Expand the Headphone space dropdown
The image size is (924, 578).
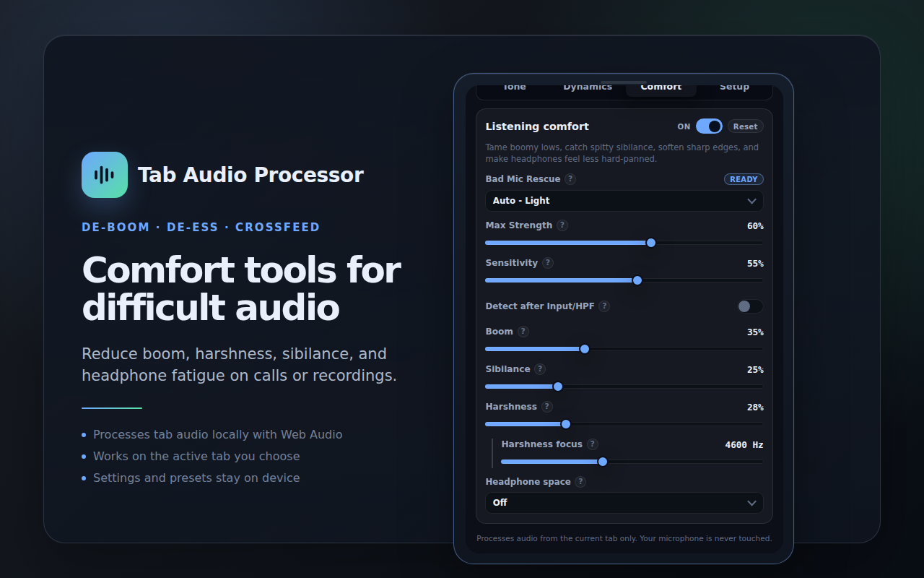point(624,503)
